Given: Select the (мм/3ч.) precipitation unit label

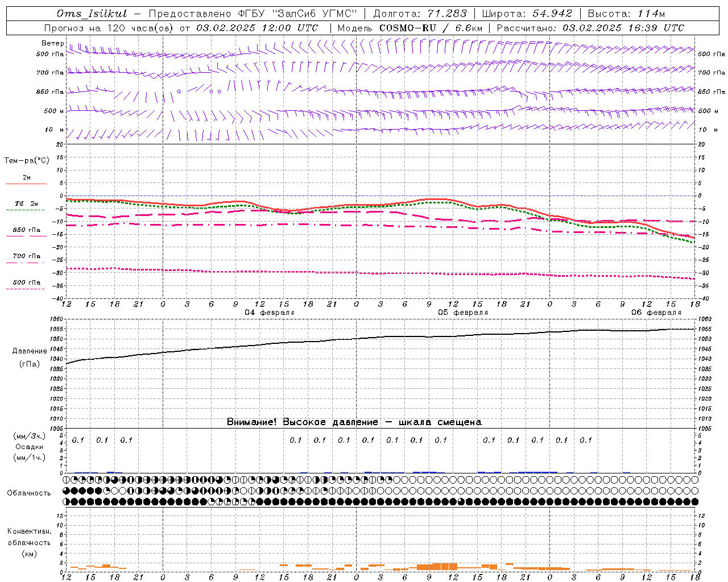Looking at the screenshot, I should [30, 436].
